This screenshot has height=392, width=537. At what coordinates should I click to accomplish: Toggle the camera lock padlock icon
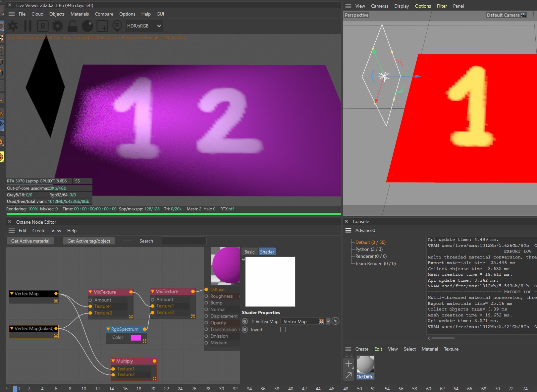72,26
